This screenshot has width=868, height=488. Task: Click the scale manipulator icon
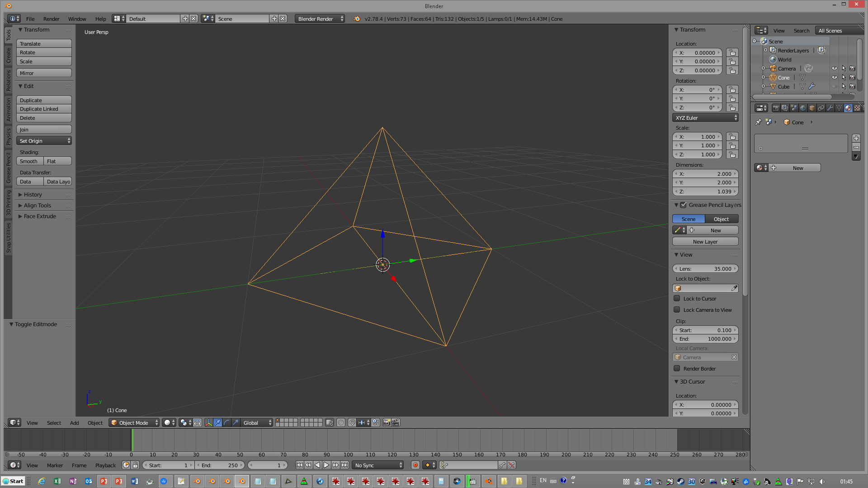pos(236,422)
